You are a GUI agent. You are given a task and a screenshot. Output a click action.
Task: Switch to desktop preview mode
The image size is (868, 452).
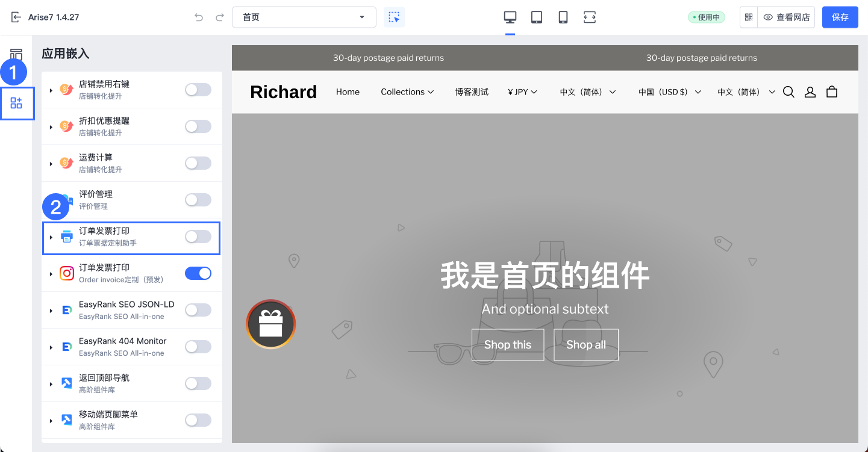point(510,17)
